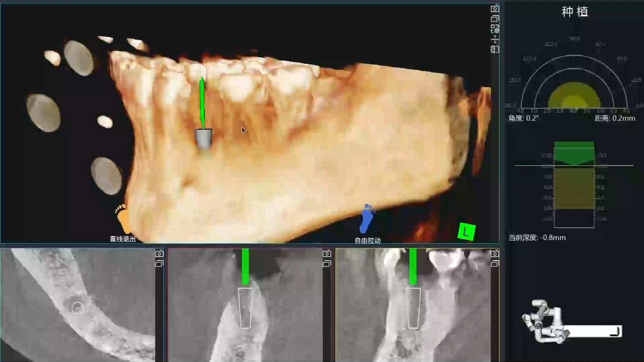Toggle the hatched split-view icon in 3D view
The height and width of the screenshot is (362, 644).
(x=495, y=49)
